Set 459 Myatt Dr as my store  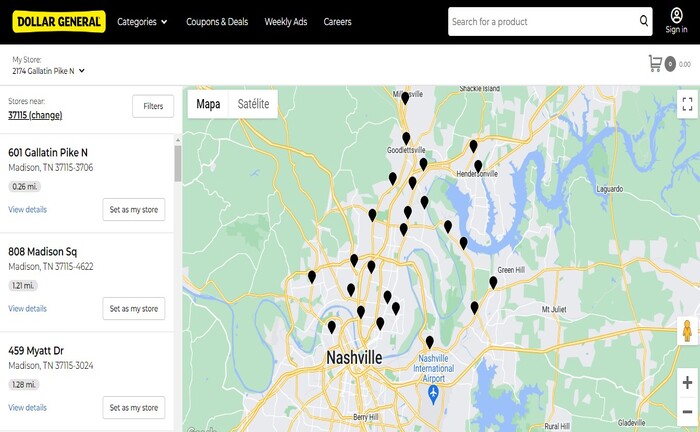[x=134, y=407]
